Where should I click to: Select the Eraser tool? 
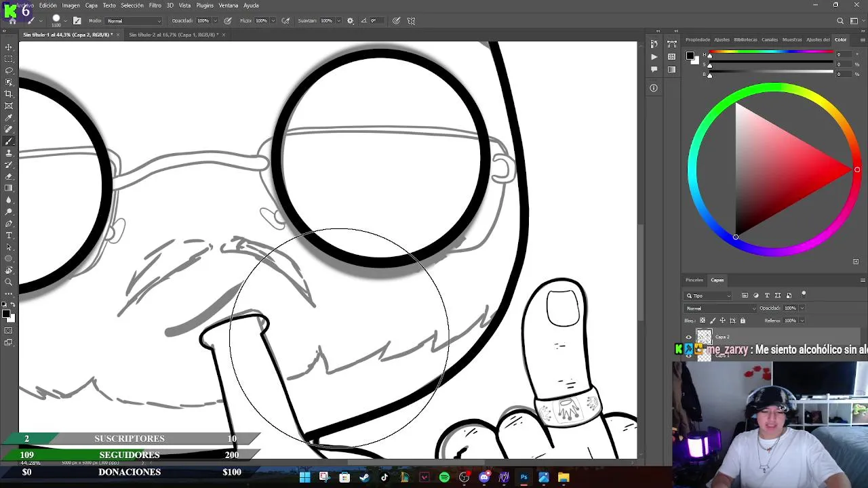(9, 176)
